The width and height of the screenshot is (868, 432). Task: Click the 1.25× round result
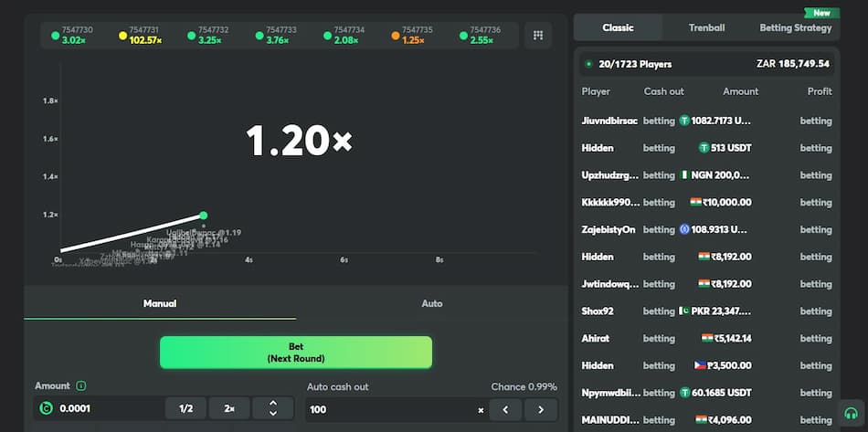point(413,40)
